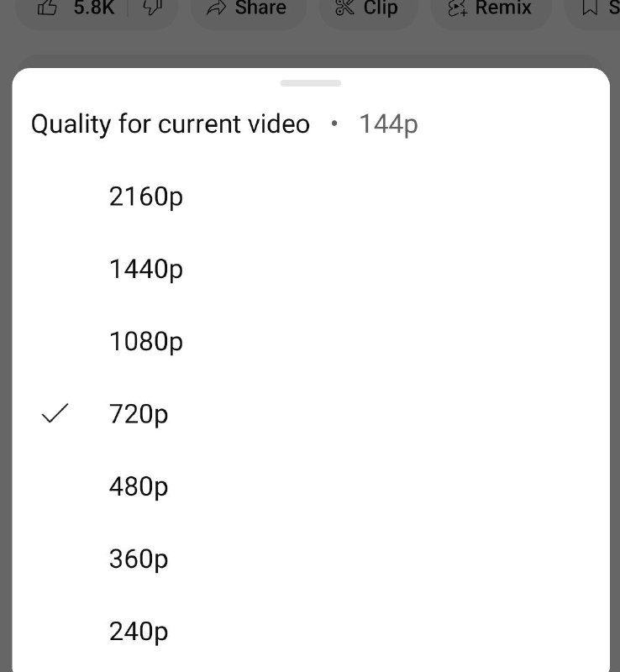Viewport: 620px width, 672px height.
Task: Click the Share arrow icon
Action: pyautogui.click(x=217, y=8)
